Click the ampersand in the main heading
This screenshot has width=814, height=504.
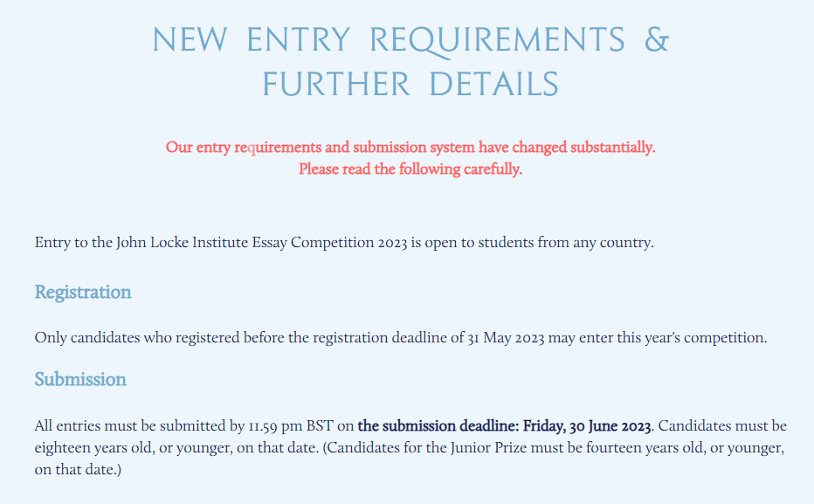pyautogui.click(x=657, y=39)
